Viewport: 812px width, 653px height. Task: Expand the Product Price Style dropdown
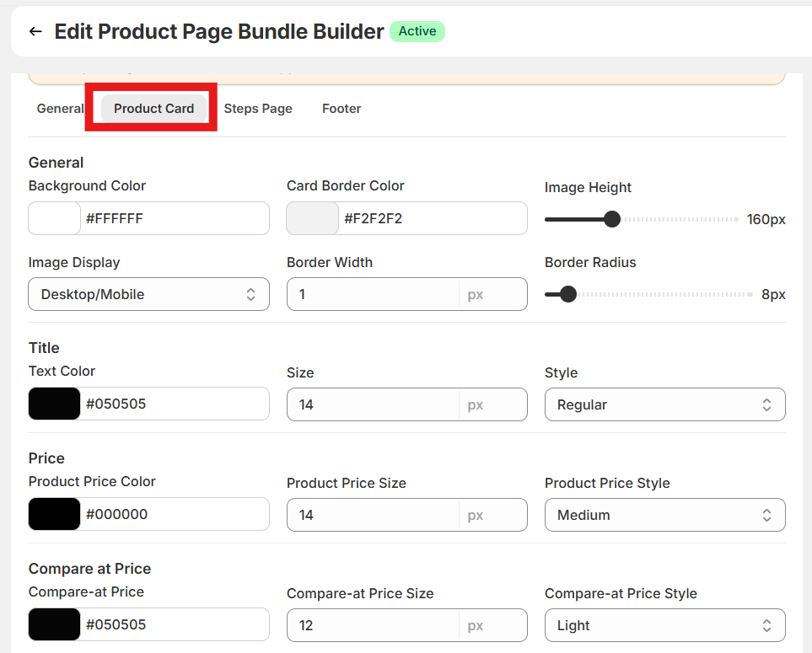[664, 515]
